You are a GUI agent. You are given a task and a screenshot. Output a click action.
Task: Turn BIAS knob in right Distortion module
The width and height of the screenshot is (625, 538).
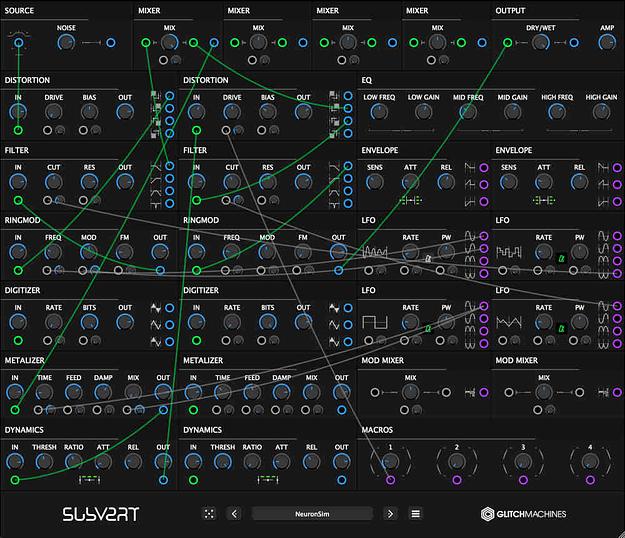(267, 112)
